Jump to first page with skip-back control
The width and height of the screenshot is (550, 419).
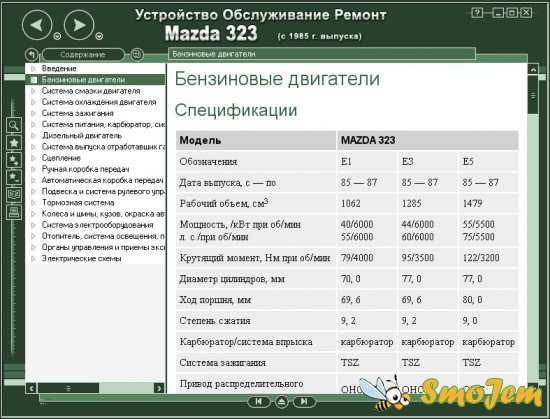(x=259, y=401)
